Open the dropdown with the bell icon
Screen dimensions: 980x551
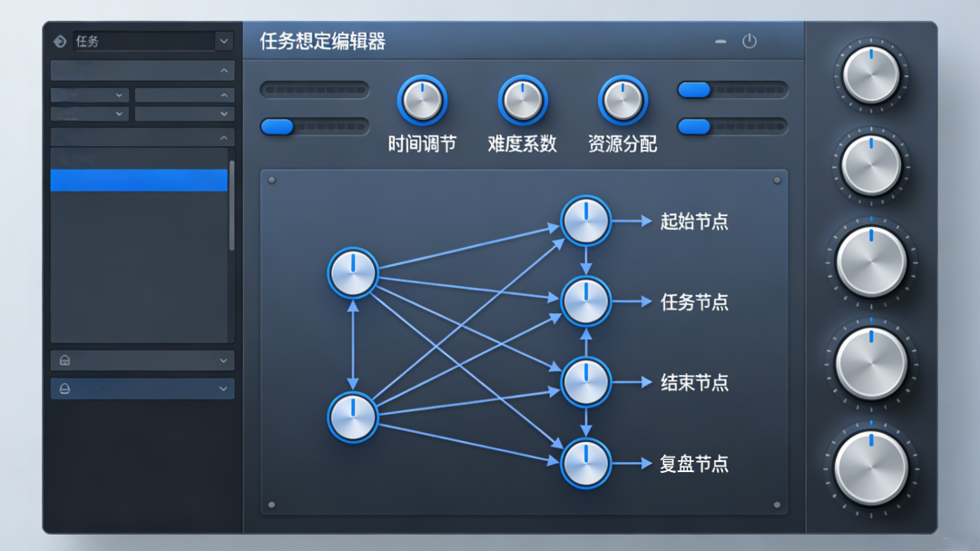click(142, 389)
